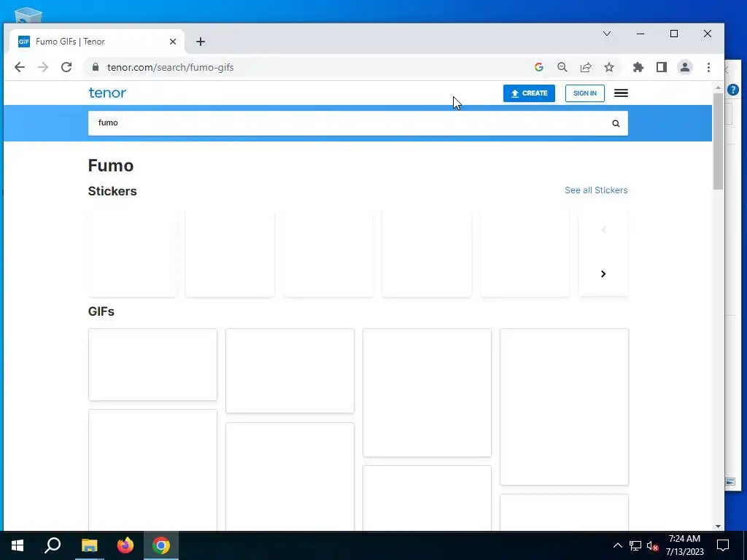The height and width of the screenshot is (560, 747).
Task: Open the See all Stickers link
Action: 596,190
